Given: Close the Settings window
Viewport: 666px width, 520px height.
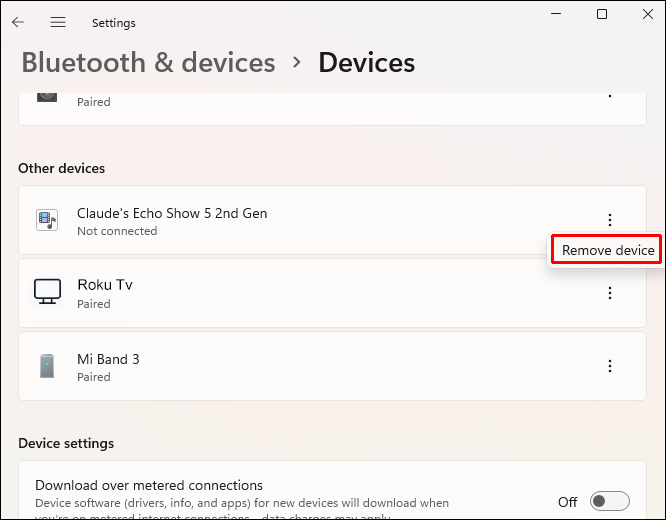Looking at the screenshot, I should pyautogui.click(x=647, y=14).
